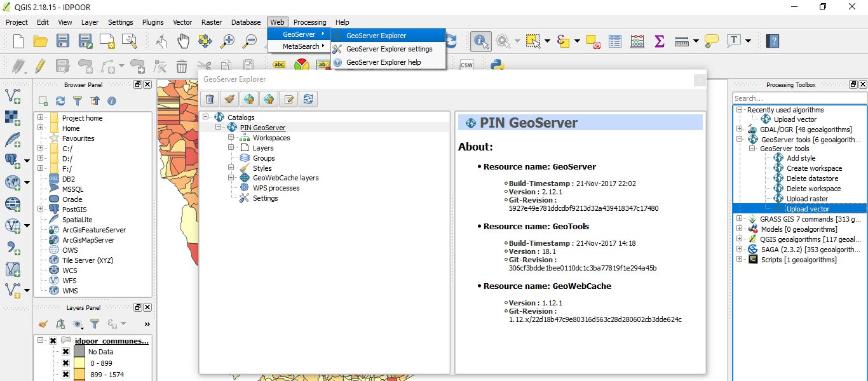Click the pale yellow 0 - 899 swatch

tap(79, 363)
